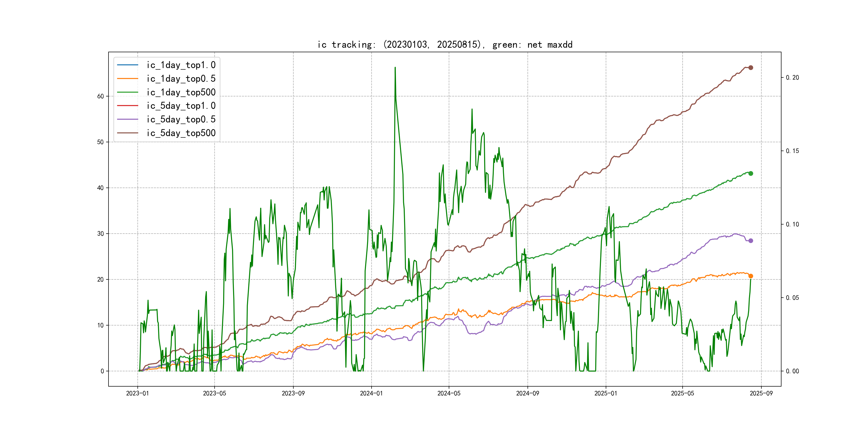Click the brown endpoint marker of ic_5day_top500
The height and width of the screenshot is (434, 868).
750,68
